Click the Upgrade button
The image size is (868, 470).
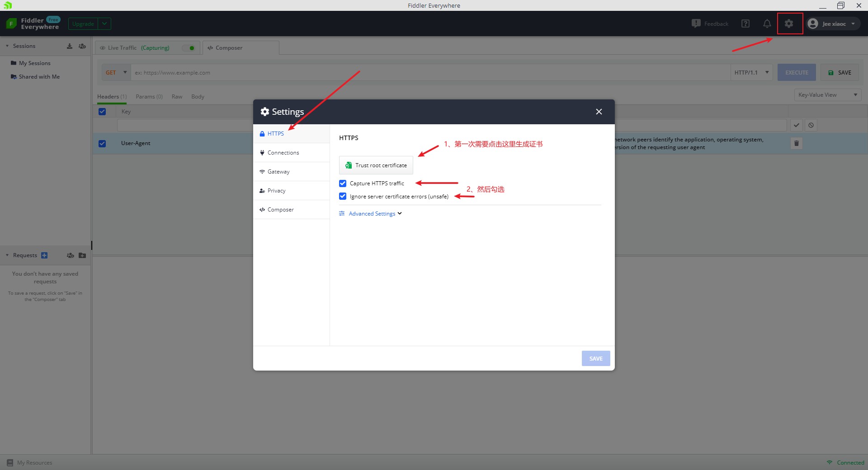(x=83, y=23)
